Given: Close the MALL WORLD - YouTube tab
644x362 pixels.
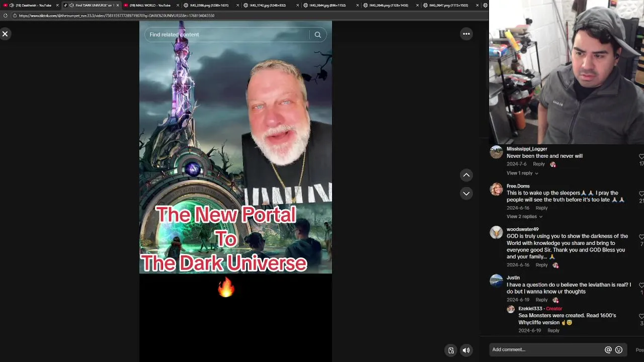Looking at the screenshot, I should (178, 5).
